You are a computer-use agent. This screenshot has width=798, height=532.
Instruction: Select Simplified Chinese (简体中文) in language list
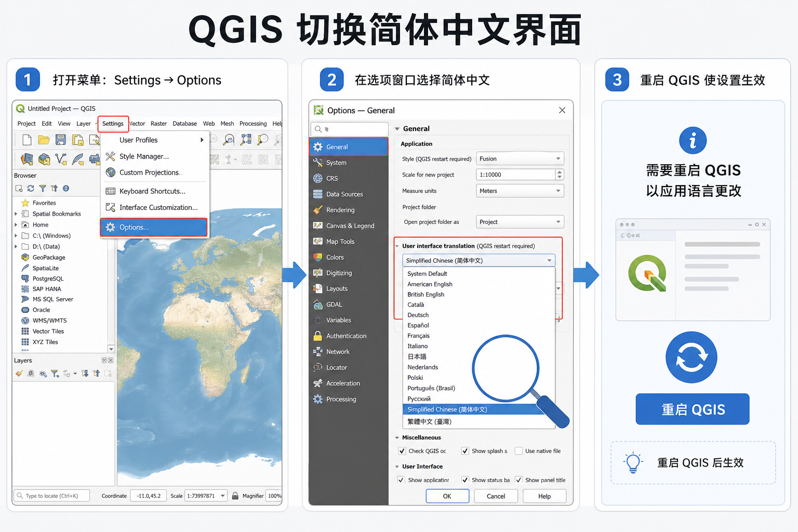[x=478, y=409]
